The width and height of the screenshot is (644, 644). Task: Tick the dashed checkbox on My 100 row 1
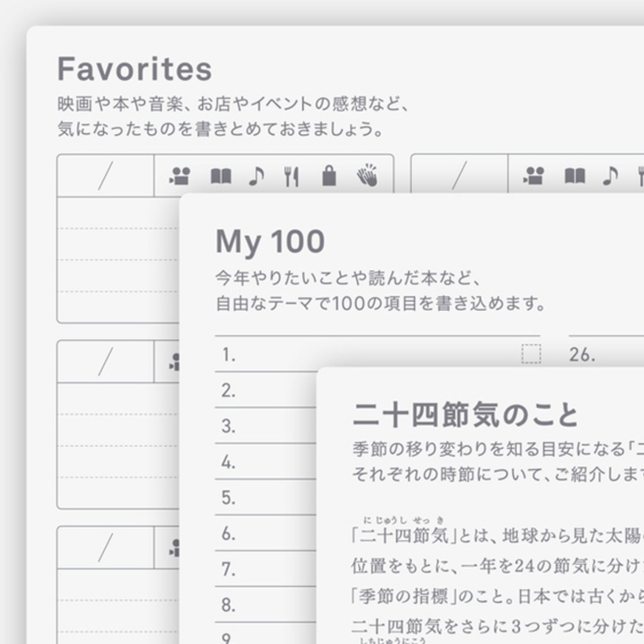pos(531,354)
